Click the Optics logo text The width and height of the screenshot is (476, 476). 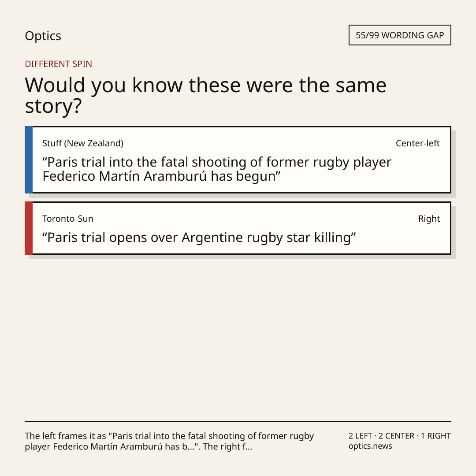pos(43,36)
